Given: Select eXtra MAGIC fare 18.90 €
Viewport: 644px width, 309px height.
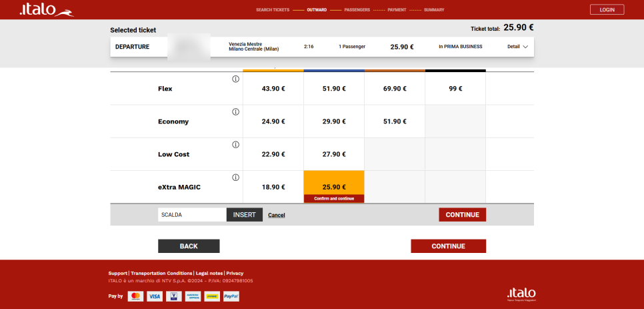Looking at the screenshot, I should click(273, 187).
